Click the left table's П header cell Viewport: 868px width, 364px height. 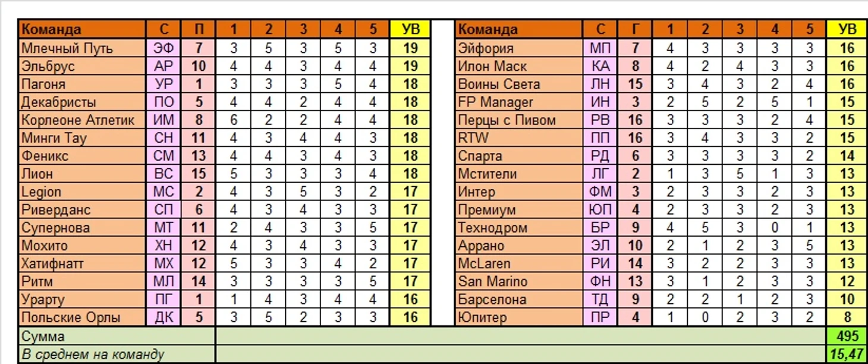[x=198, y=29]
